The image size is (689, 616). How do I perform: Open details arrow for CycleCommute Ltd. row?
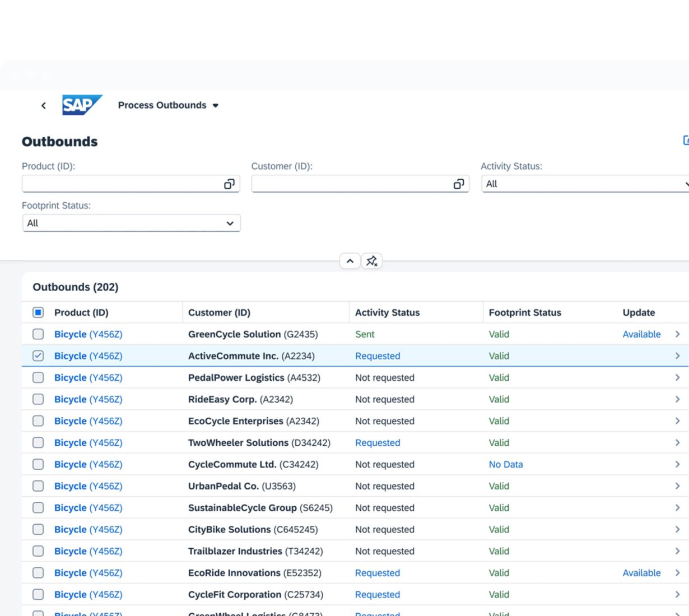point(677,464)
